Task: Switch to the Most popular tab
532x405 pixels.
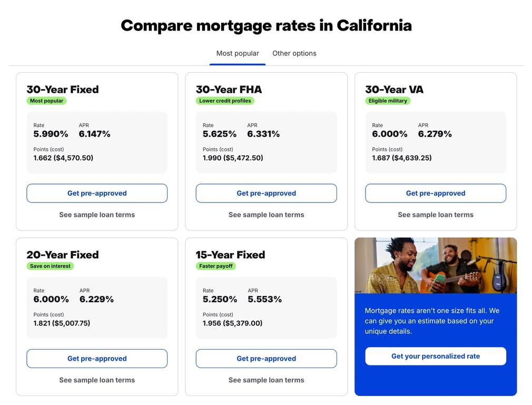Action: pyautogui.click(x=238, y=53)
